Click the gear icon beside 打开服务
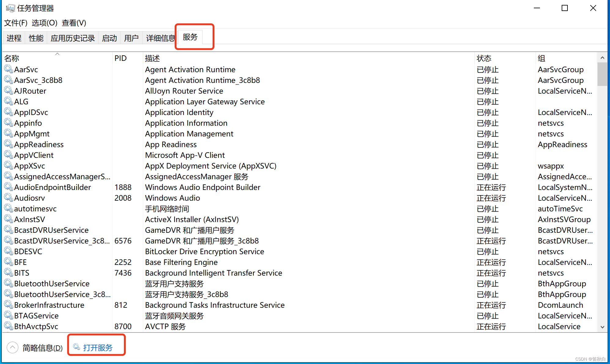Image resolution: width=610 pixels, height=364 pixels. tap(76, 347)
